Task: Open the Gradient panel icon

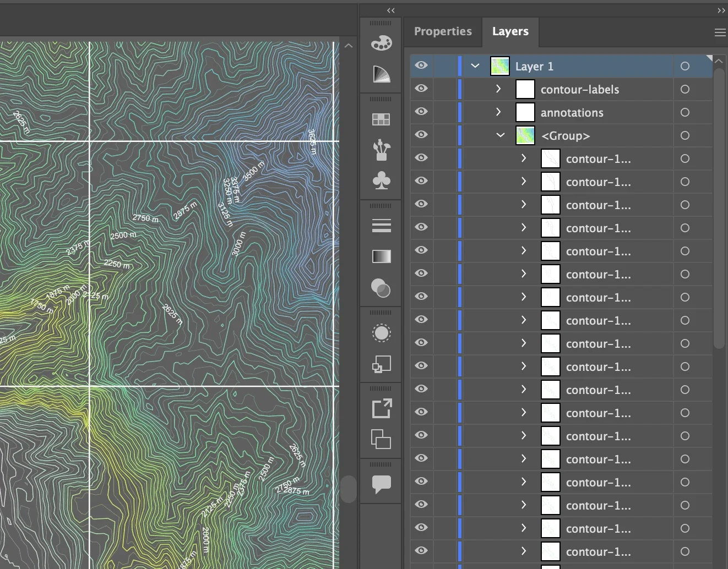Action: tap(381, 256)
